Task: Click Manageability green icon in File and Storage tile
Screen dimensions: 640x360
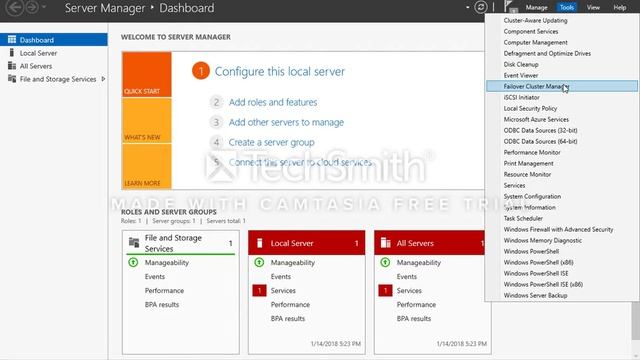Action: pos(133,262)
